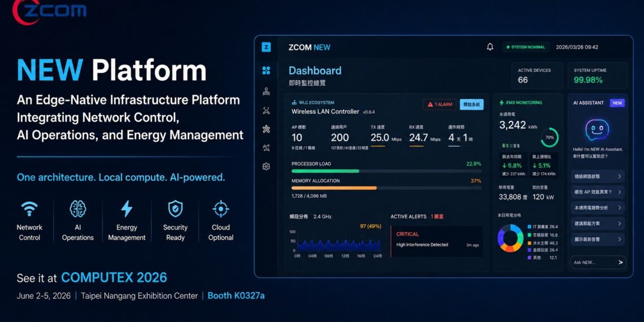Click the Wireless LAN Controller title

tap(325, 111)
